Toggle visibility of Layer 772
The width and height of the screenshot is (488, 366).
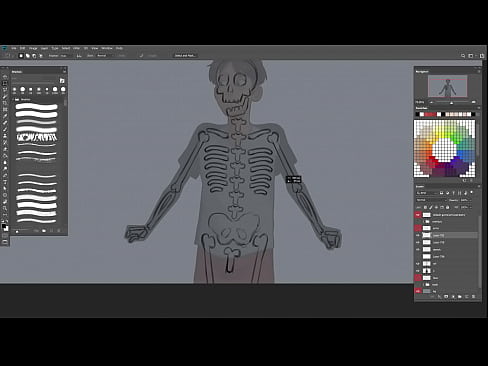click(418, 235)
